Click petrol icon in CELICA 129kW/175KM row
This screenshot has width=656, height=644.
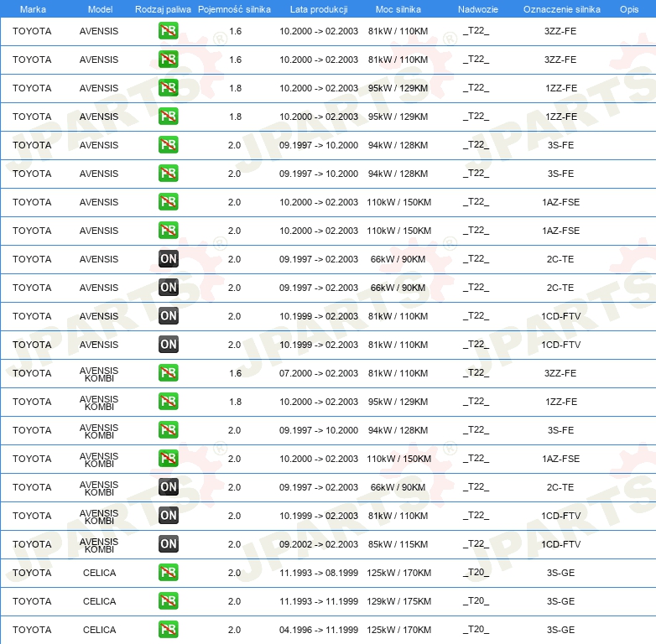coord(168,601)
